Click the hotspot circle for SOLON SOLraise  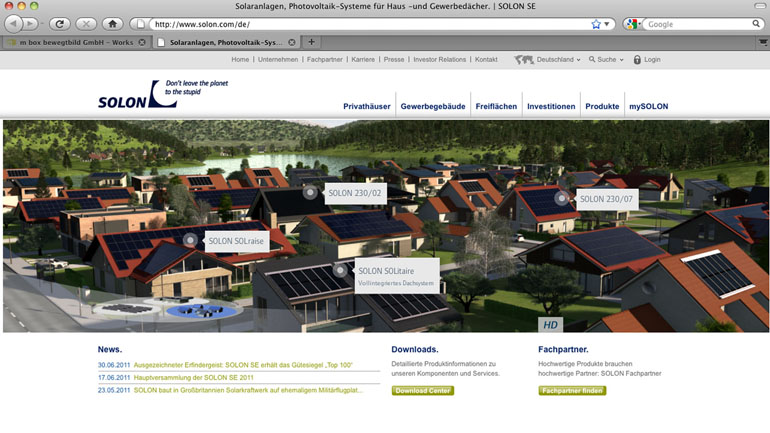[190, 240]
